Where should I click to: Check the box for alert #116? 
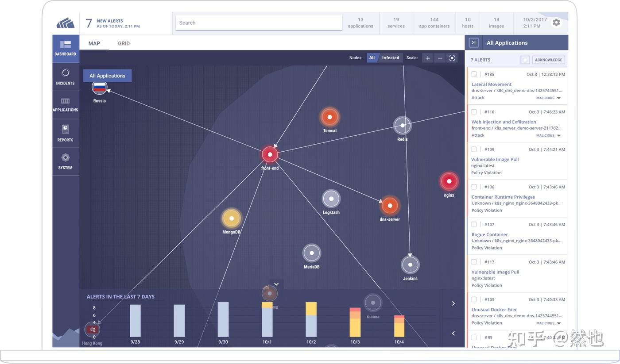(474, 112)
